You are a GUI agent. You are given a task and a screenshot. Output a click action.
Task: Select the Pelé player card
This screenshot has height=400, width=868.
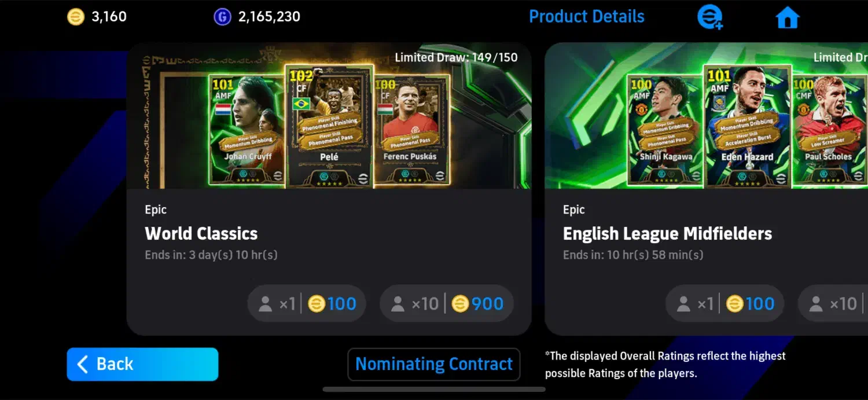pos(329,126)
